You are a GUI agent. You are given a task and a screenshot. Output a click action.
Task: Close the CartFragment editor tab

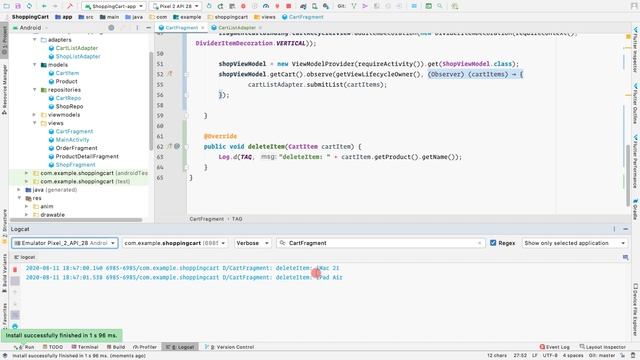pos(202,28)
